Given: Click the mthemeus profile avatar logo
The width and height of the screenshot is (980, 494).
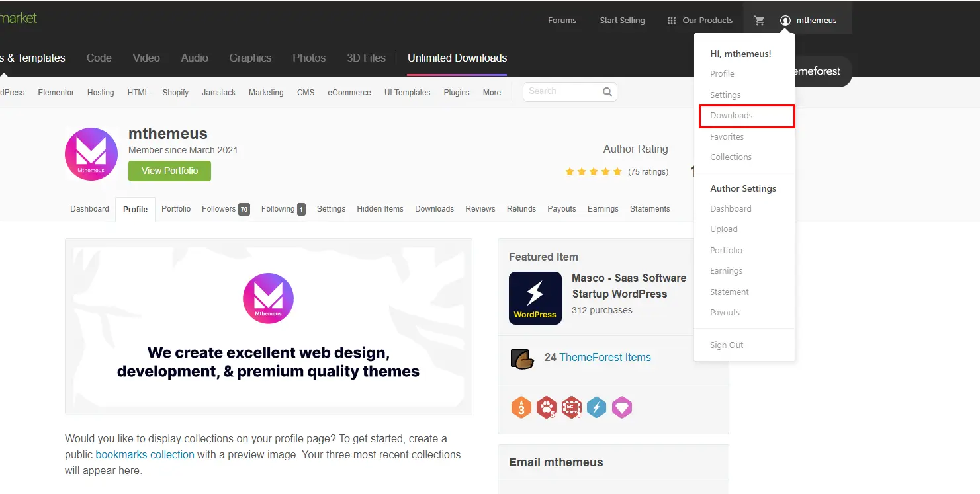Looking at the screenshot, I should (x=91, y=154).
